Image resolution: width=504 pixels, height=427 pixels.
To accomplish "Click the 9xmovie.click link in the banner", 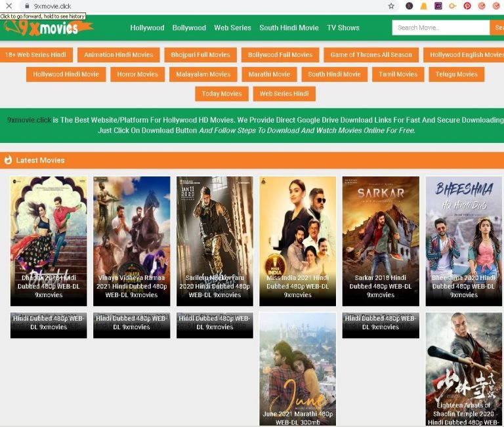I will click(x=30, y=120).
